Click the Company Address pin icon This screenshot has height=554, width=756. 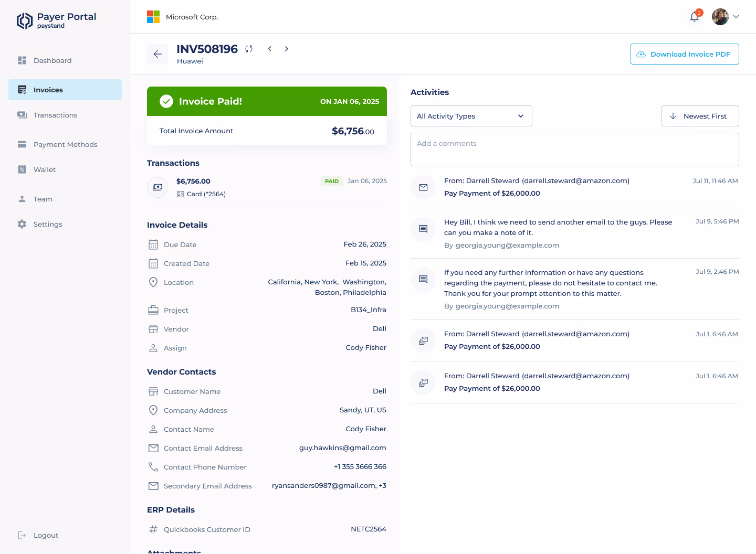[x=153, y=410]
